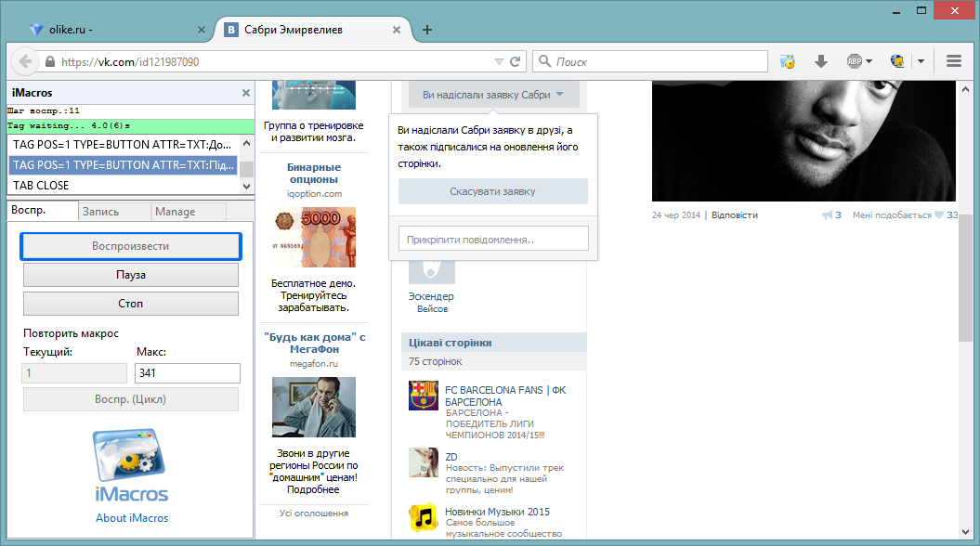
Task: Click the FC Barcelona Fans group avatar
Action: coord(424,396)
